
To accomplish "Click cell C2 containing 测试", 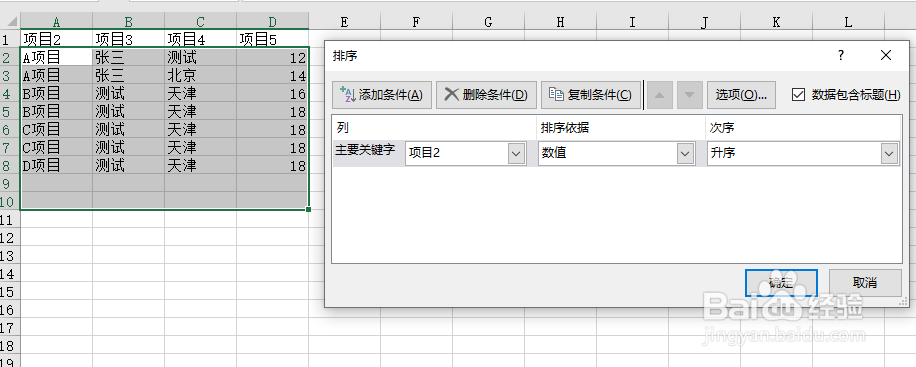I will [200, 57].
